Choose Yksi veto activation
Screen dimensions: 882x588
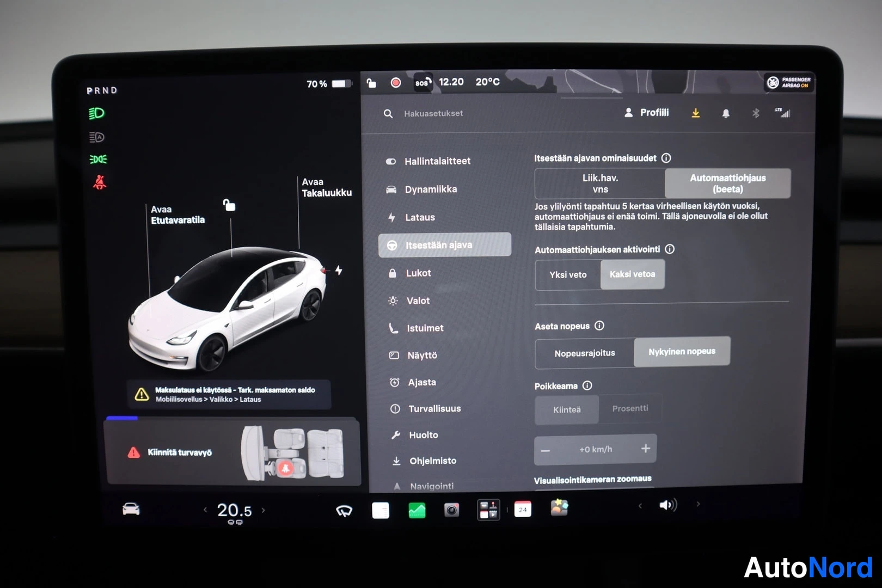[x=568, y=274]
